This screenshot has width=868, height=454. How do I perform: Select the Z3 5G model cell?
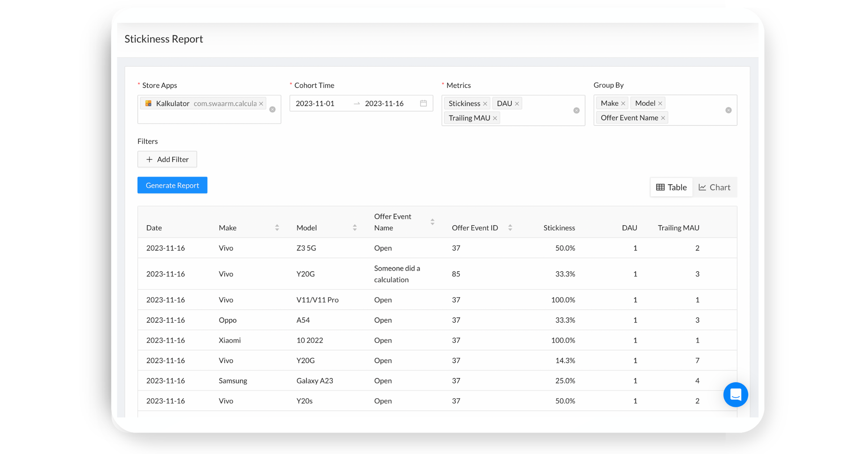click(x=306, y=248)
